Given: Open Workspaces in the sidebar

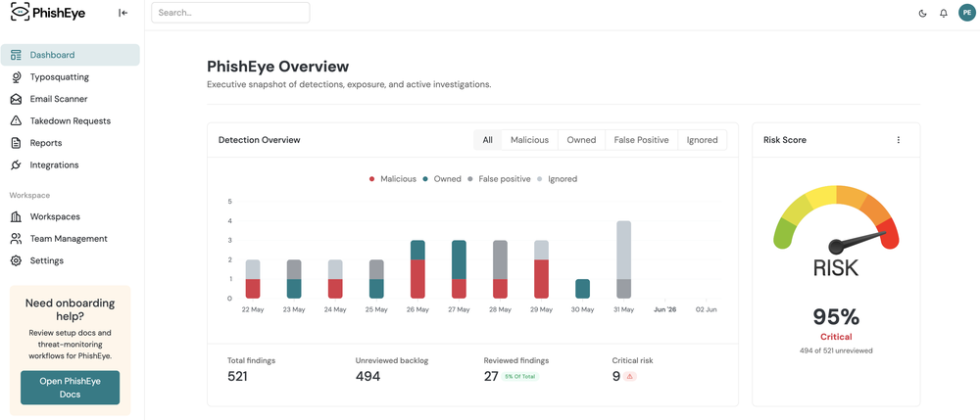Looking at the screenshot, I should 70,216.
